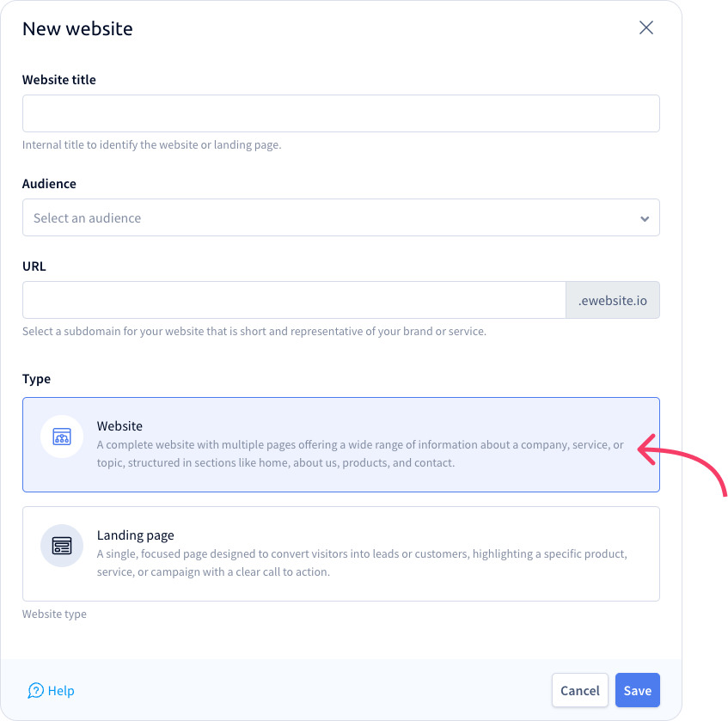Focus the Website title text field

340,113
